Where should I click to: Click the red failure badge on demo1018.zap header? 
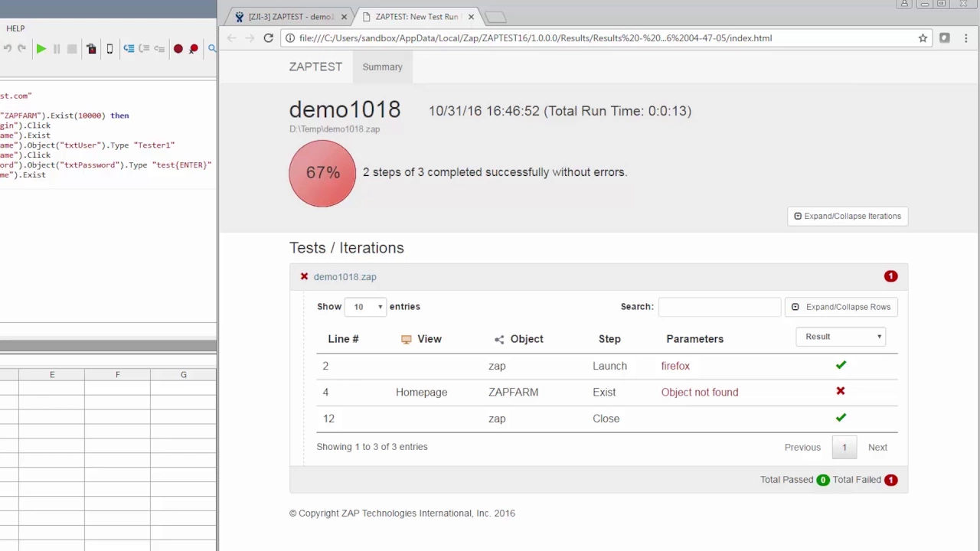[890, 276]
